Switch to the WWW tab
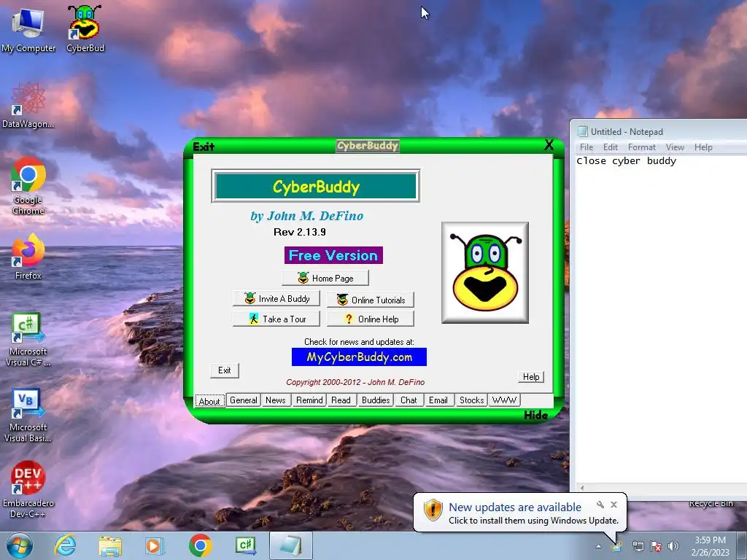Screen dimensions: 747x560 [504, 400]
